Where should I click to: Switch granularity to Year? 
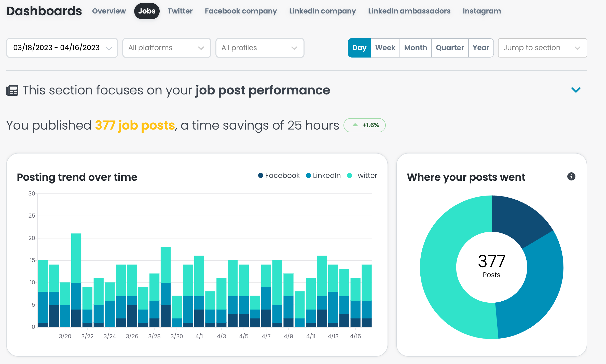point(481,48)
